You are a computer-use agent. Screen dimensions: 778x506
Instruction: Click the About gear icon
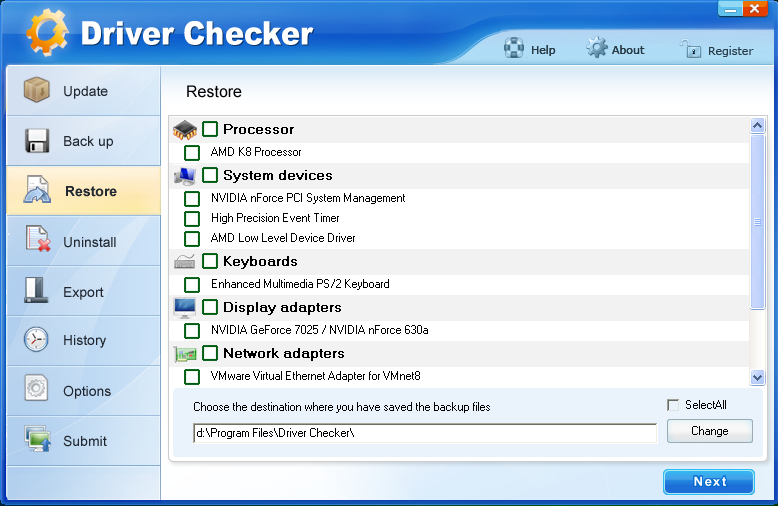tap(597, 48)
